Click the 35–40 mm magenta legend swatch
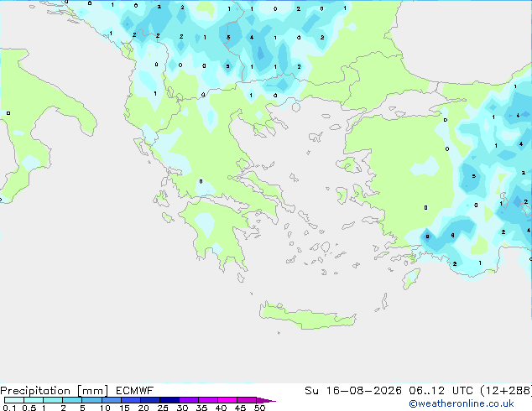The height and width of the screenshot is (411, 532). [207, 400]
